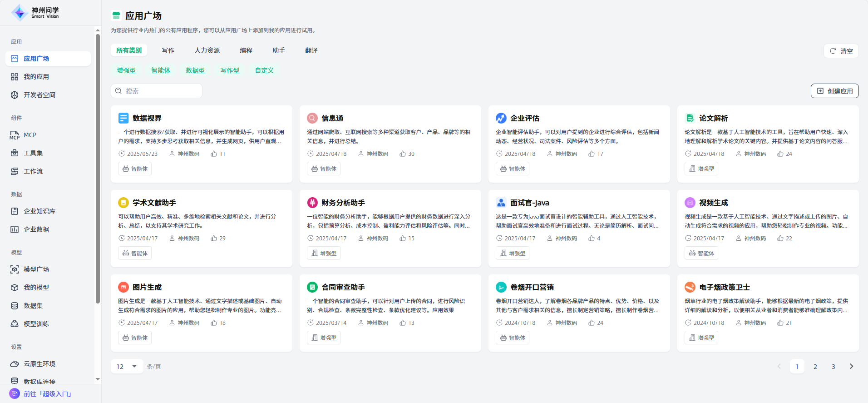Select 模型广场 in the sidebar menu
Viewport: 868px width, 403px height.
point(36,269)
